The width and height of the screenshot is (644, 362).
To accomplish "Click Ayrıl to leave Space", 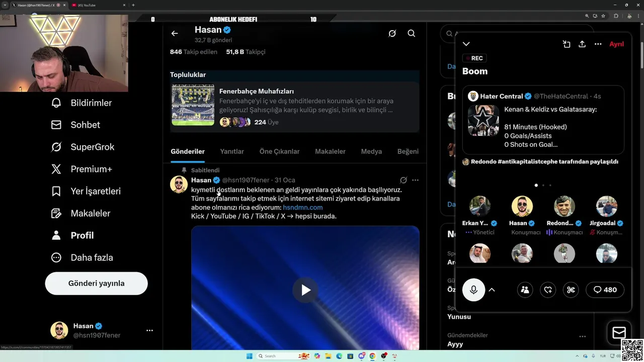I will [x=616, y=44].
